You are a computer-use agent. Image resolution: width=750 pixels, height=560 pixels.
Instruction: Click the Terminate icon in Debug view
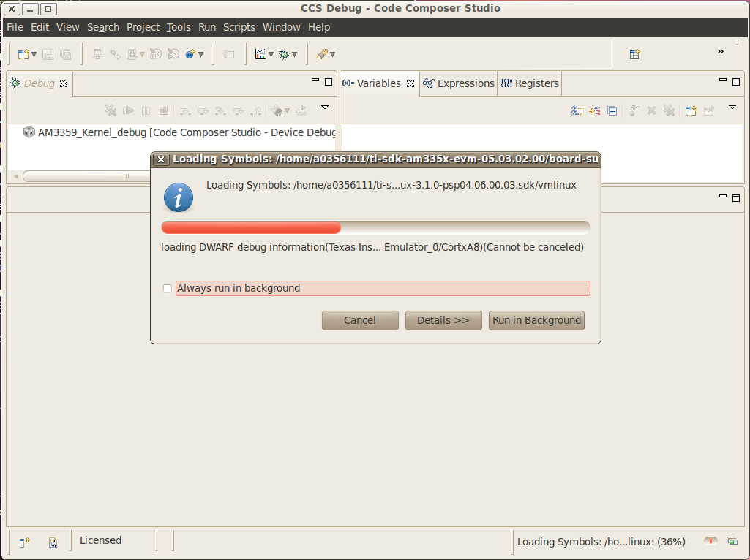[x=163, y=110]
